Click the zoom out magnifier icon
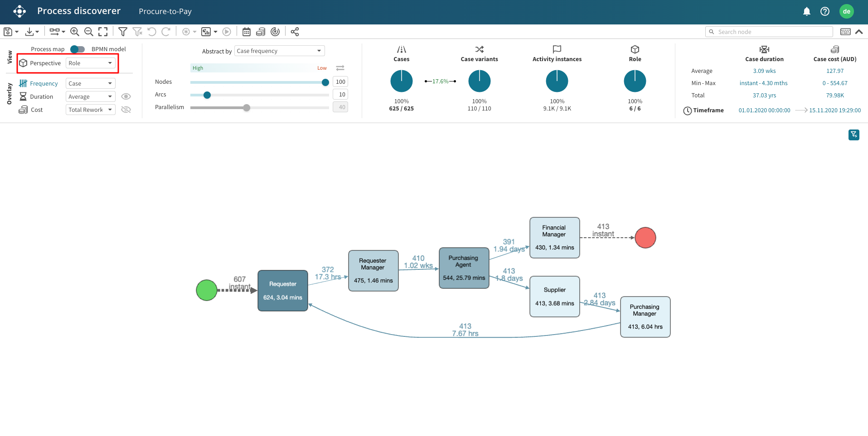Image resolution: width=868 pixels, height=436 pixels. 89,32
